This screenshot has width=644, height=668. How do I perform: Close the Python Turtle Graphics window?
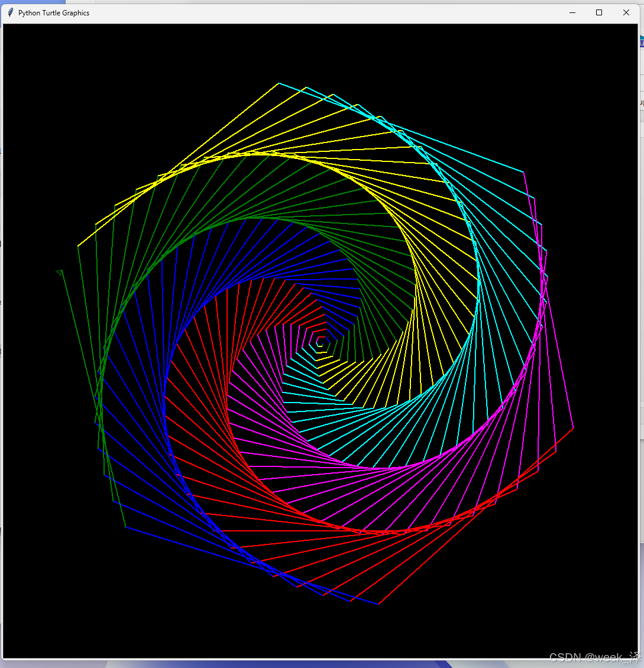pyautogui.click(x=626, y=13)
